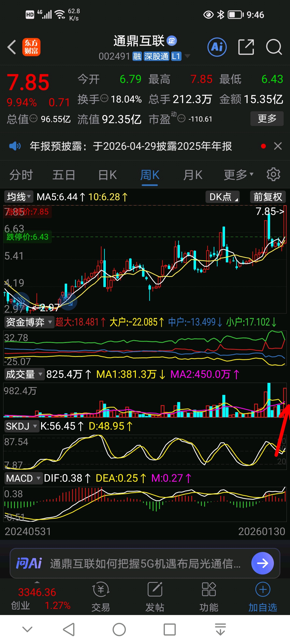Open the search magnifier icon

point(274,47)
